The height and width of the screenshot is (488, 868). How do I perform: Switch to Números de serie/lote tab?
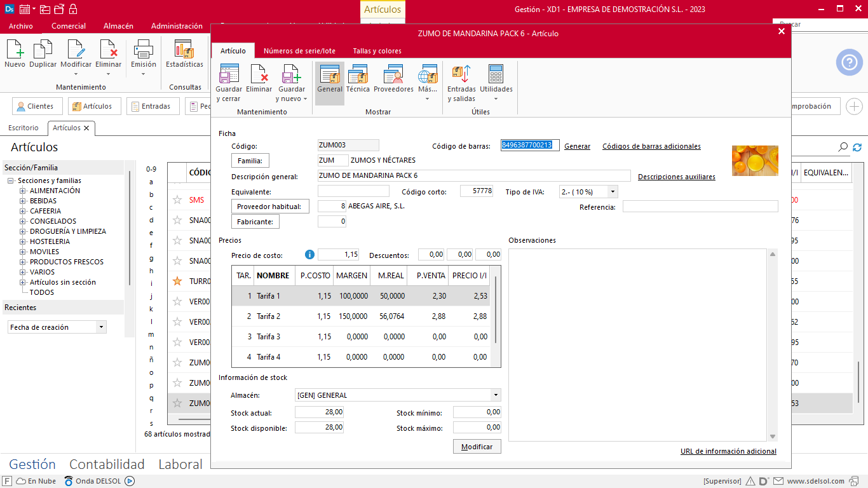(299, 51)
